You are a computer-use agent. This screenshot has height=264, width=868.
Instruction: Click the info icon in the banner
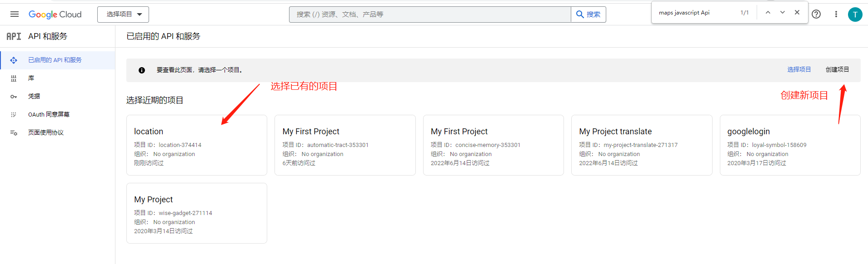(x=142, y=70)
